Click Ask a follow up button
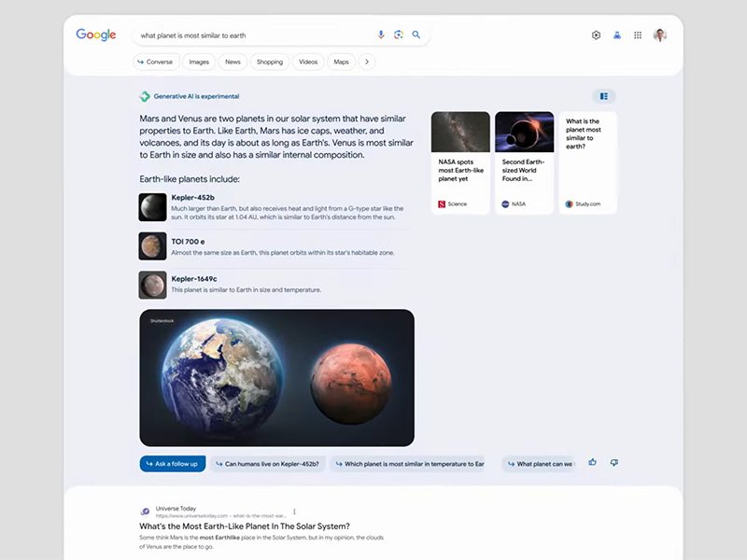This screenshot has width=747, height=560. [173, 464]
